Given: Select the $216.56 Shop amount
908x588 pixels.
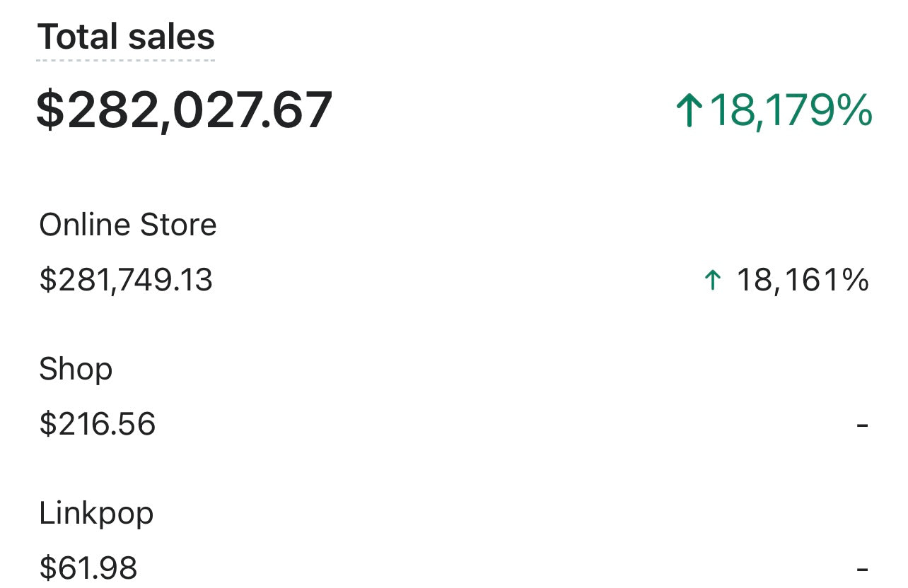Looking at the screenshot, I should [98, 424].
